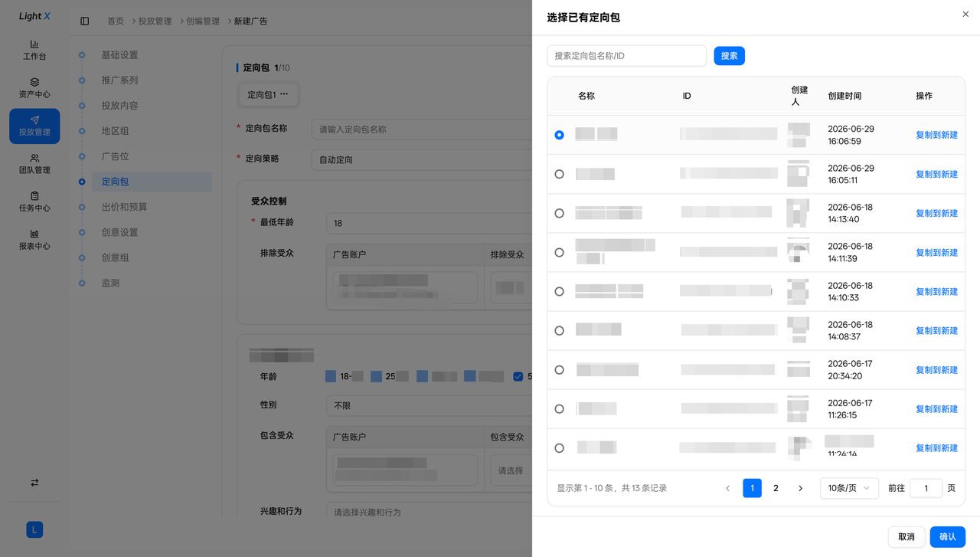Screen dimensions: 980x557
Task: Select radio for 2026-06-29 16:05:11 row
Action: coord(559,174)
